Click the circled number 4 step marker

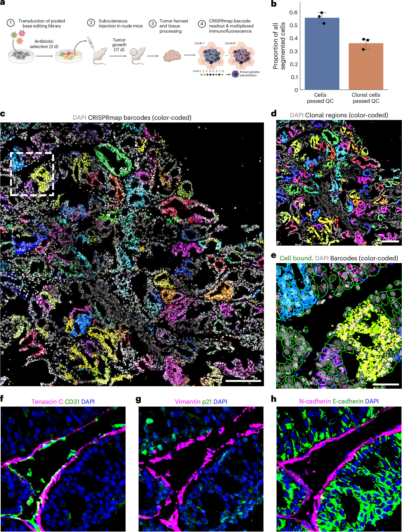pyautogui.click(x=202, y=24)
